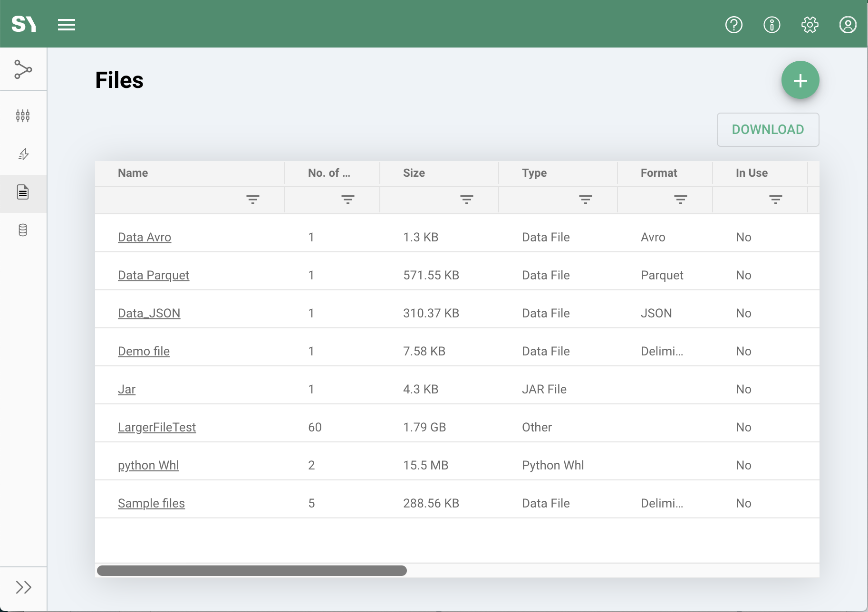Image resolution: width=868 pixels, height=612 pixels.
Task: Open the filter for the Format column
Action: pos(681,200)
